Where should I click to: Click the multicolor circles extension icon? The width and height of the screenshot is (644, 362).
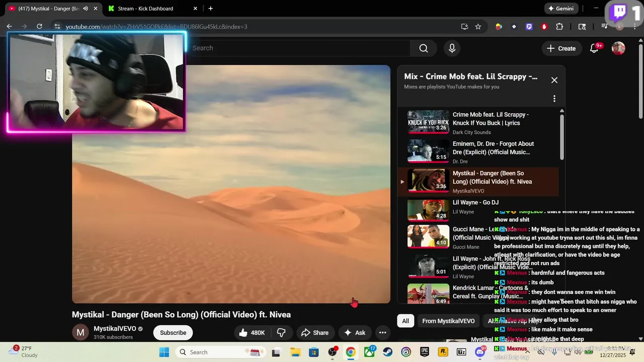pyautogui.click(x=499, y=27)
